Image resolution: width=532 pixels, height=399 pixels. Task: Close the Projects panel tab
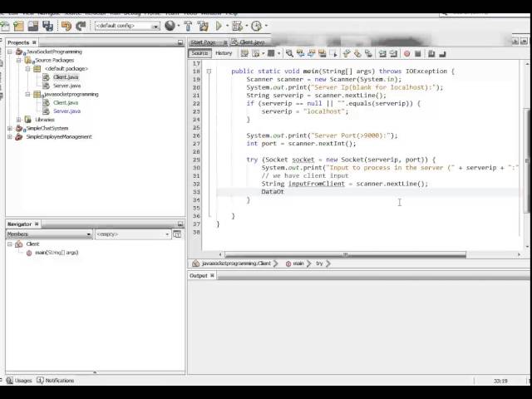pos(34,42)
